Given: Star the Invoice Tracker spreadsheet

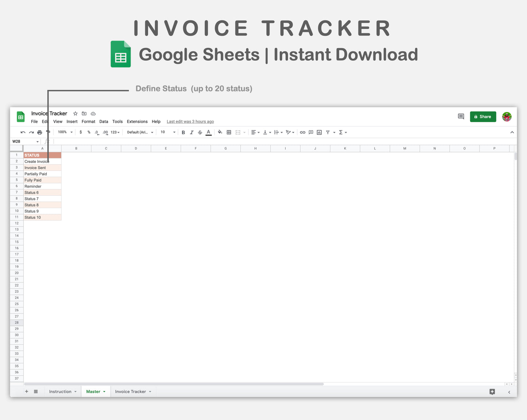Looking at the screenshot, I should 75,113.
